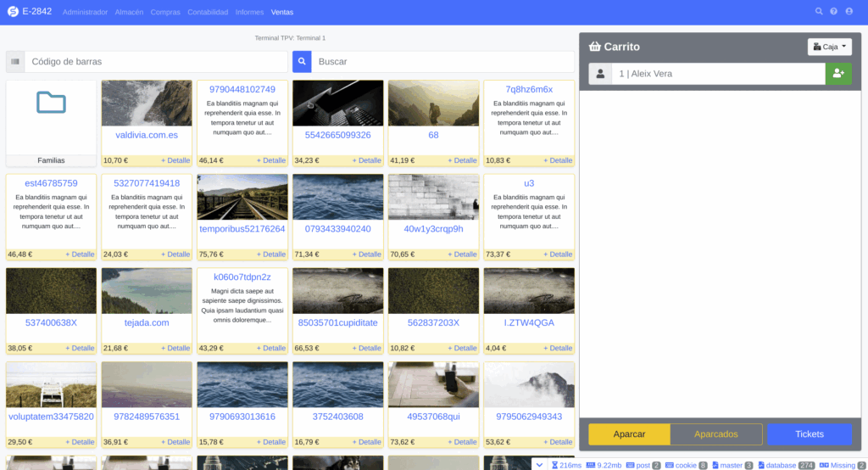Viewport: 868px width, 470px height.
Task: Open the Familias folder icon
Action: point(51,103)
